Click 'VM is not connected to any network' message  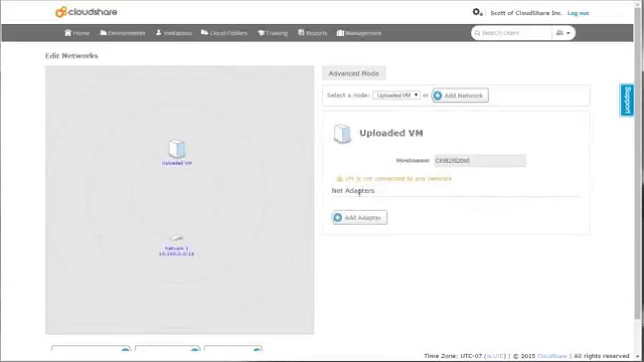[398, 178]
